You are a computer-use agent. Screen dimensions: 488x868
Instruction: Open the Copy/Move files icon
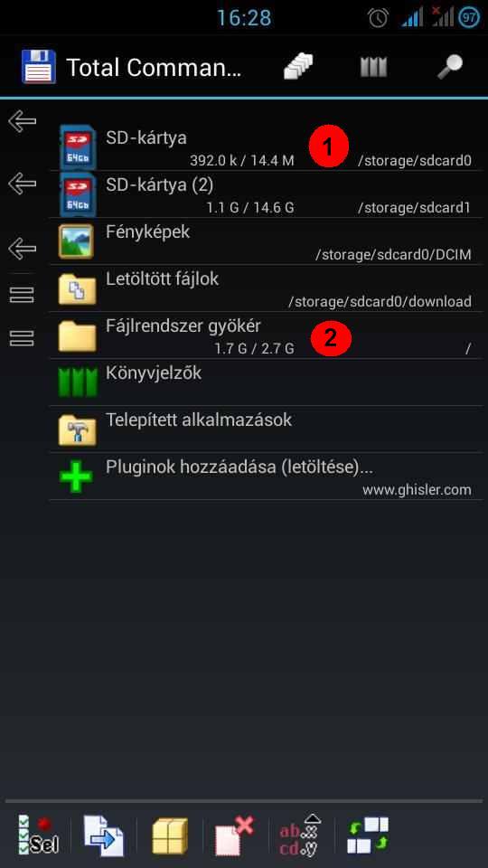pos(103,835)
